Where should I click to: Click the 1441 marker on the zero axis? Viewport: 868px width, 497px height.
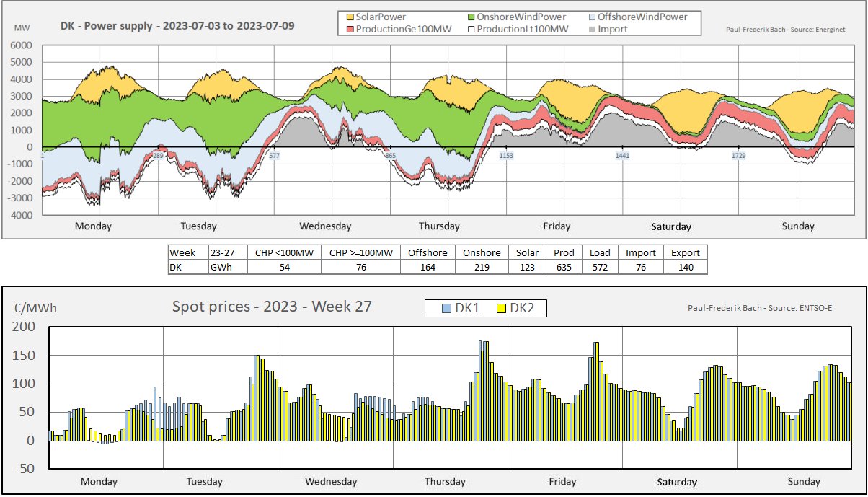(623, 155)
